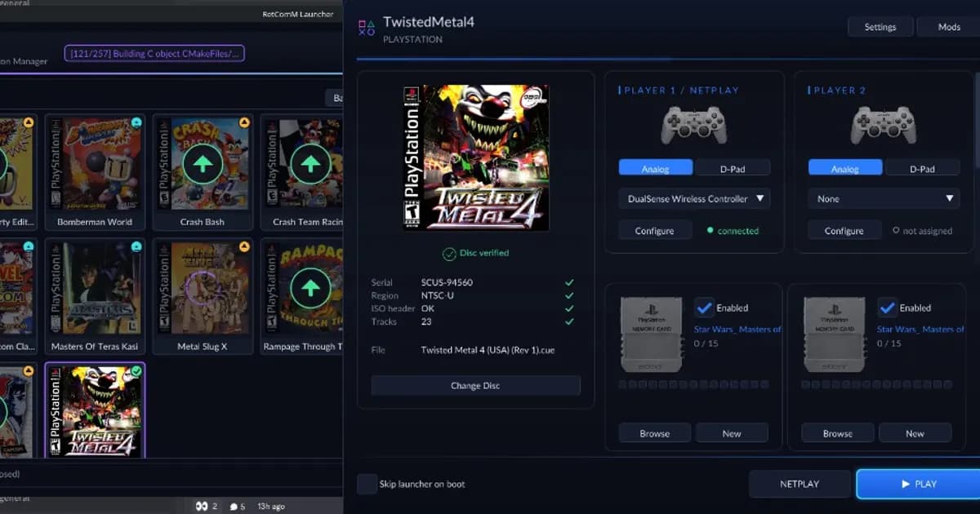The image size is (980, 514).
Task: Start the game with the PLAY button
Action: pyautogui.click(x=919, y=484)
